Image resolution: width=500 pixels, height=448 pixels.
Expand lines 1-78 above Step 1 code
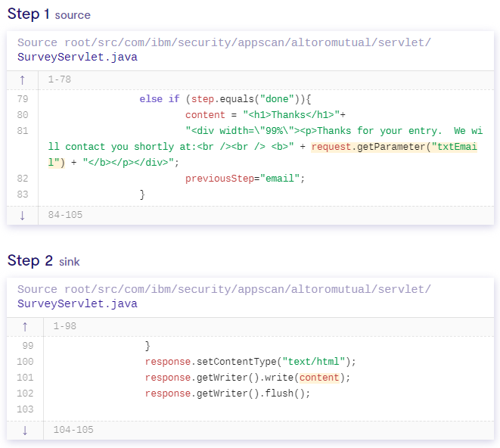[x=23, y=79]
